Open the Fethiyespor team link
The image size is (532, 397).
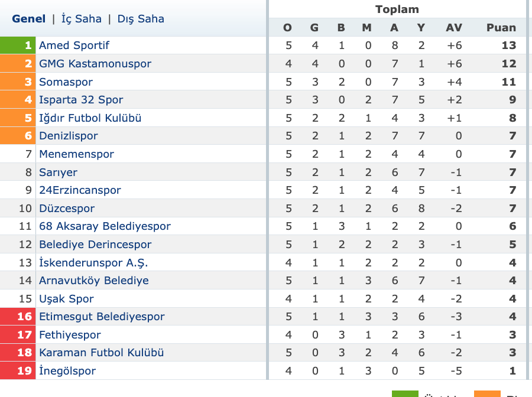click(x=70, y=335)
